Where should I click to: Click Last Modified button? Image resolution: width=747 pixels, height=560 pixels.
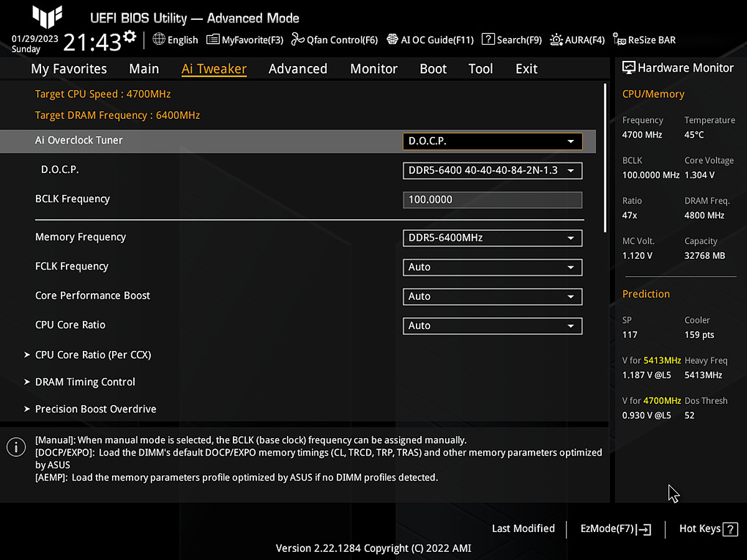click(x=523, y=528)
